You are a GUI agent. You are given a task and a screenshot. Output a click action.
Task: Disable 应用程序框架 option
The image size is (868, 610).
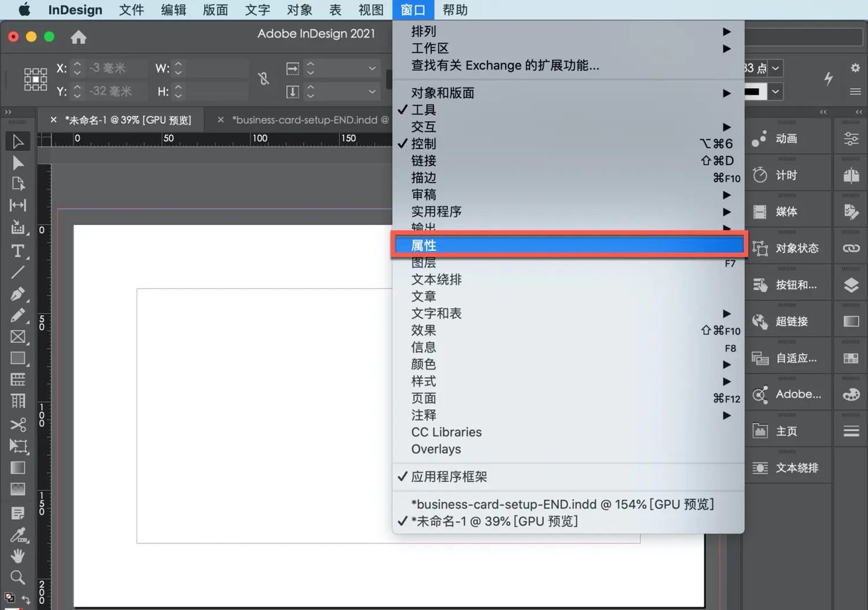446,476
